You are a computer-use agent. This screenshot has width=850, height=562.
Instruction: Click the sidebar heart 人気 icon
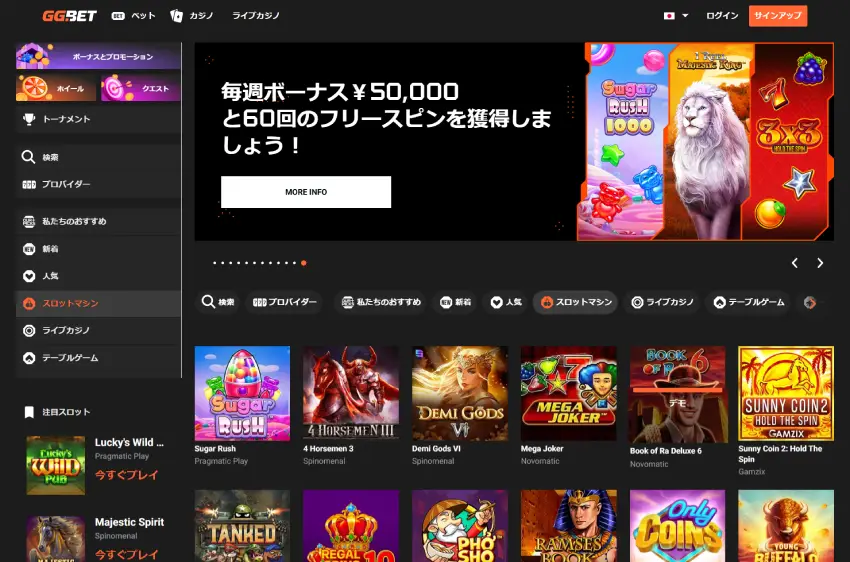click(29, 276)
